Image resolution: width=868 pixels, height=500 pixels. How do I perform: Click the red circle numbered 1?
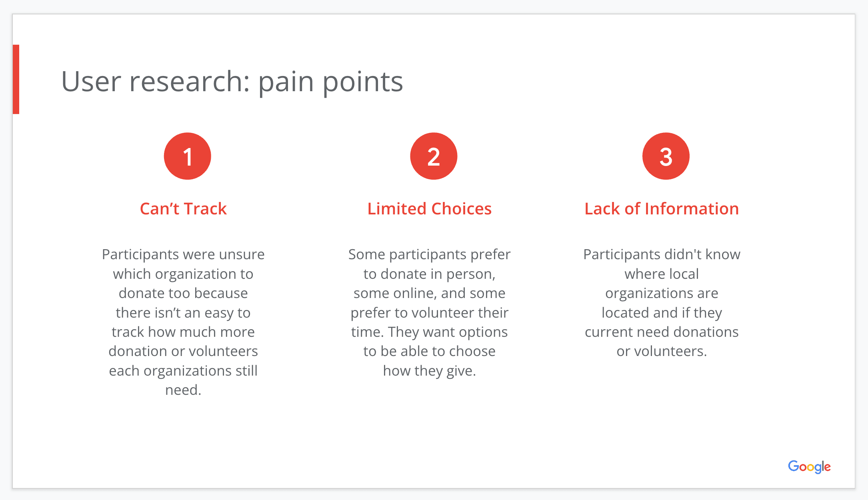point(187,156)
